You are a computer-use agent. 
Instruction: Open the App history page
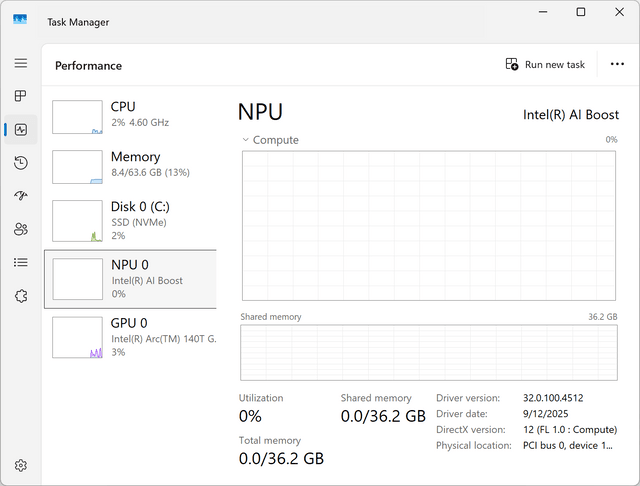21,163
